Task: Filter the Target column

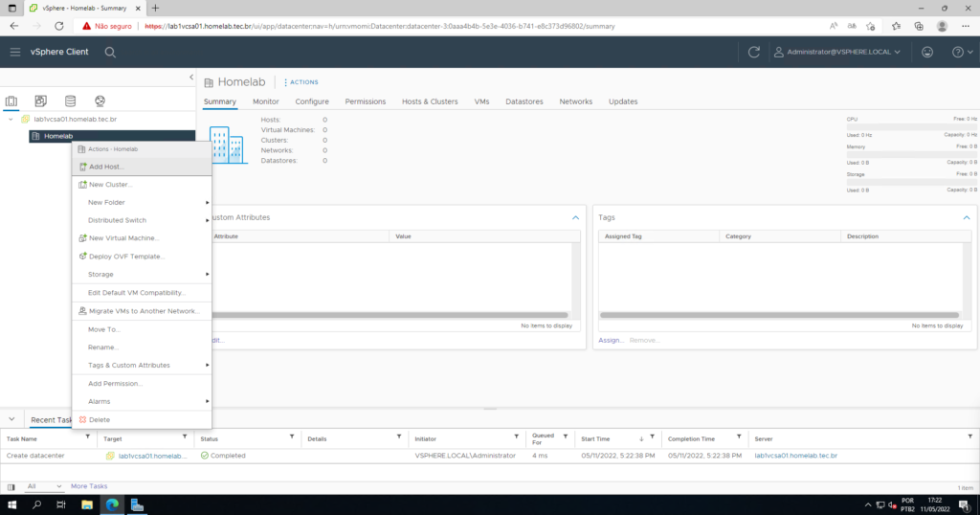Action: click(185, 437)
